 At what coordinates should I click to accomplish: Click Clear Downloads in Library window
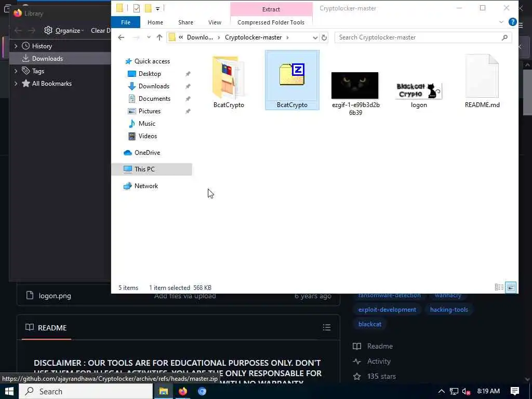pos(100,31)
